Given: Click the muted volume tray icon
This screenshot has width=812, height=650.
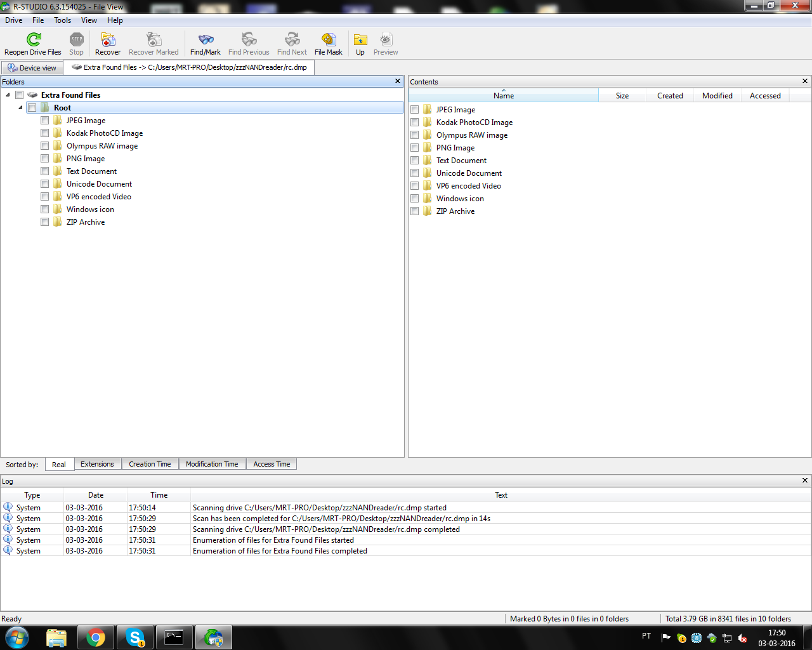Looking at the screenshot, I should click(x=742, y=638).
